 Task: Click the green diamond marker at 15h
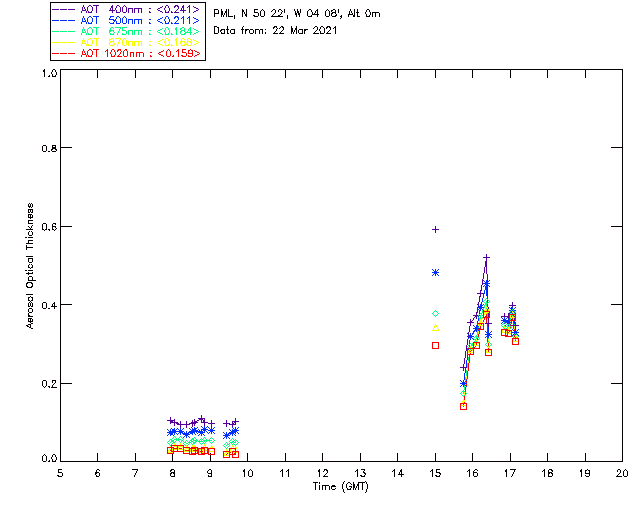(x=436, y=314)
